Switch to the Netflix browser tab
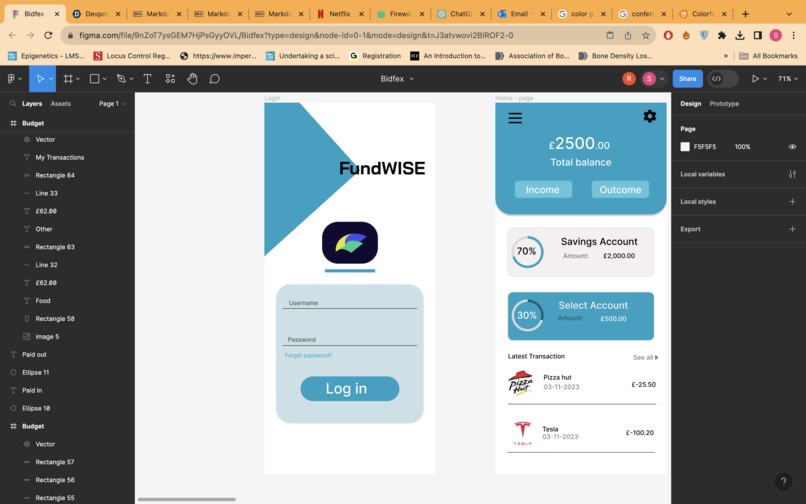Image resolution: width=806 pixels, height=504 pixels. coord(339,14)
